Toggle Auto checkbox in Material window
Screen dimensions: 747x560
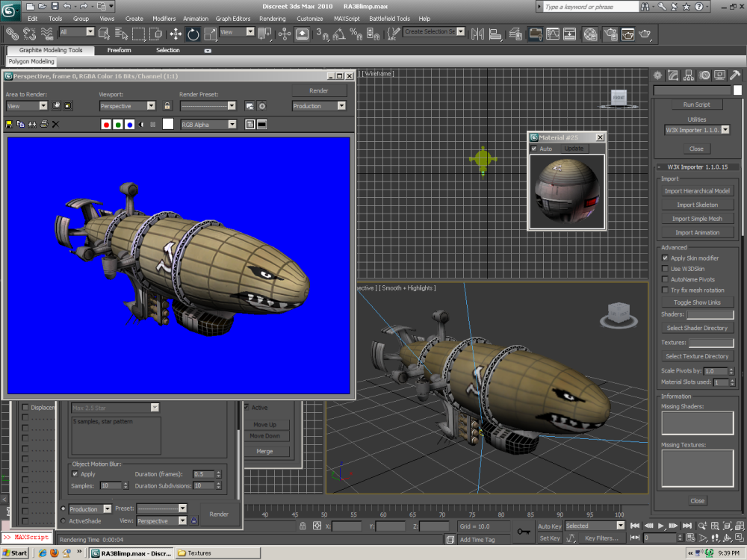tap(534, 149)
